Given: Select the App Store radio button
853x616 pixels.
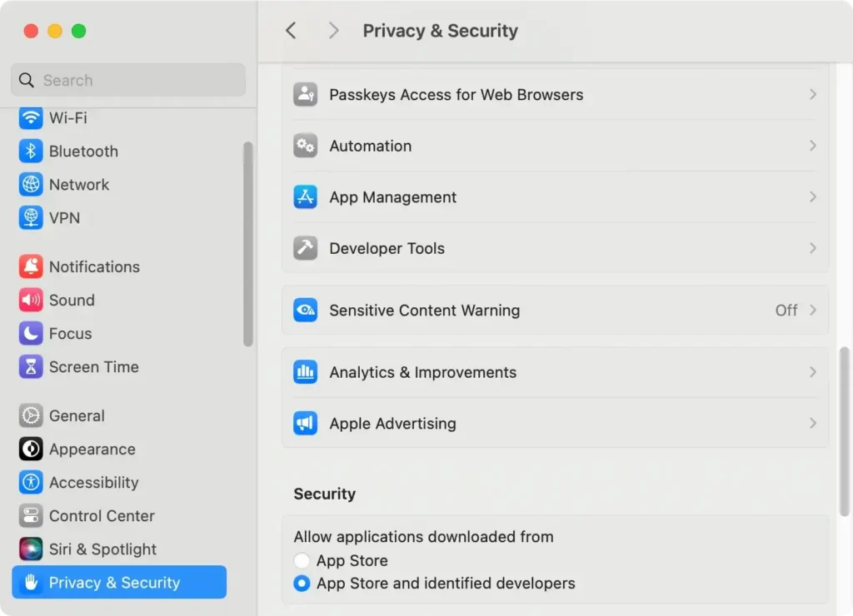Looking at the screenshot, I should 302,560.
